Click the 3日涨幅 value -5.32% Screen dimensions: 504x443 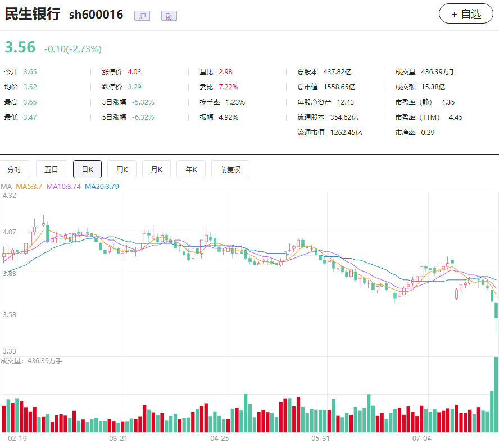click(143, 102)
